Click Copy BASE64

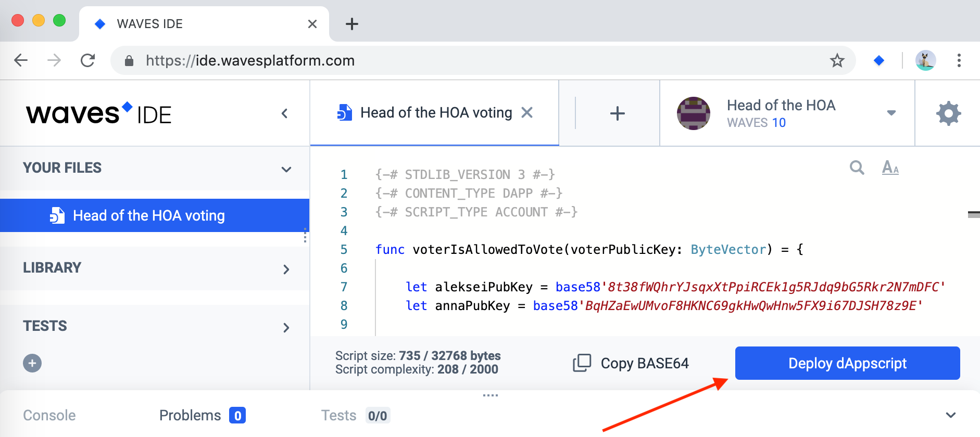[x=631, y=363]
